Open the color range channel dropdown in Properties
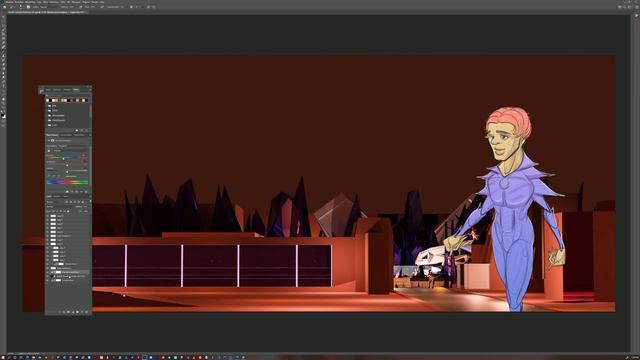Image resolution: width=640 pixels, height=360 pixels. point(70,151)
